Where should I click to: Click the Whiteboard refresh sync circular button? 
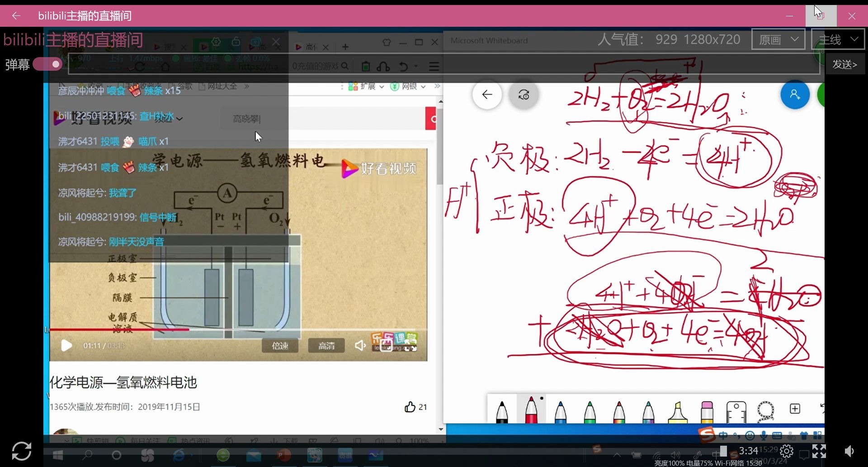click(x=524, y=95)
